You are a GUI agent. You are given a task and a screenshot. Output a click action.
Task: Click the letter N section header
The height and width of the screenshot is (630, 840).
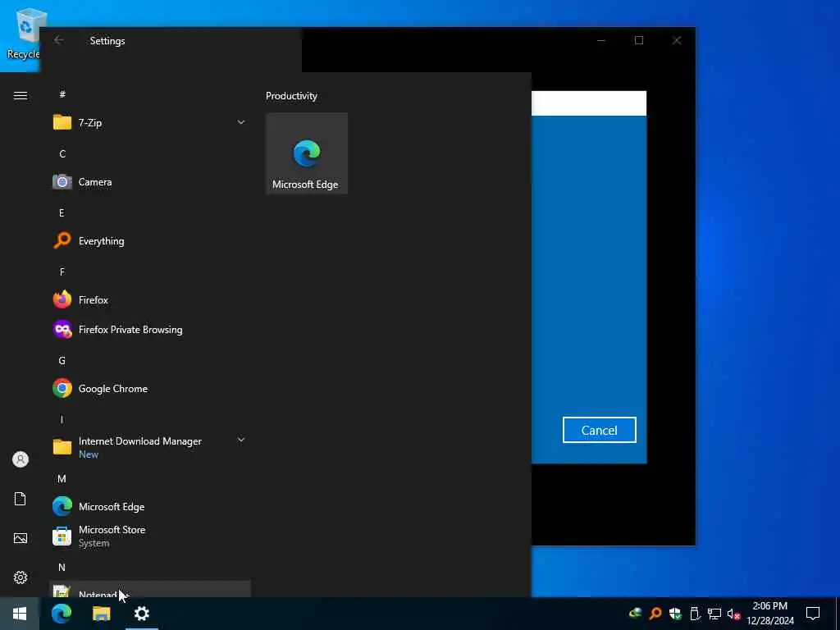tap(62, 567)
